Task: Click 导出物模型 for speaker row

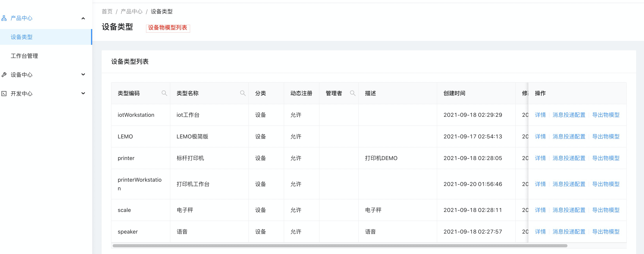Action: [606, 232]
